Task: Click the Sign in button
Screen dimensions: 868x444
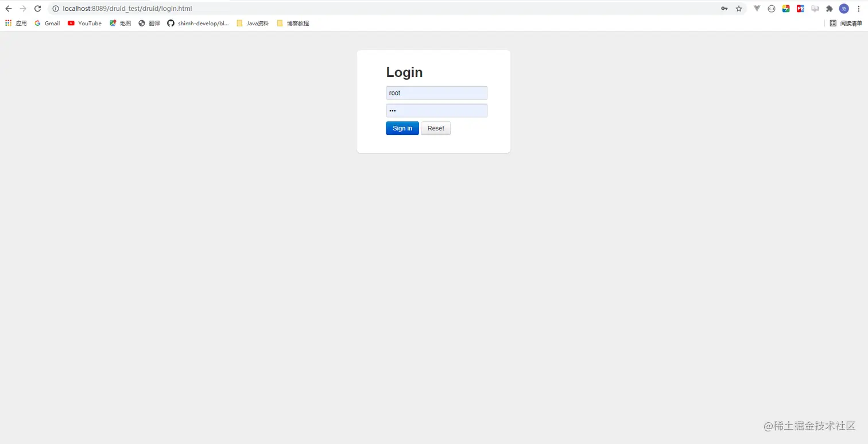Action: coord(402,129)
